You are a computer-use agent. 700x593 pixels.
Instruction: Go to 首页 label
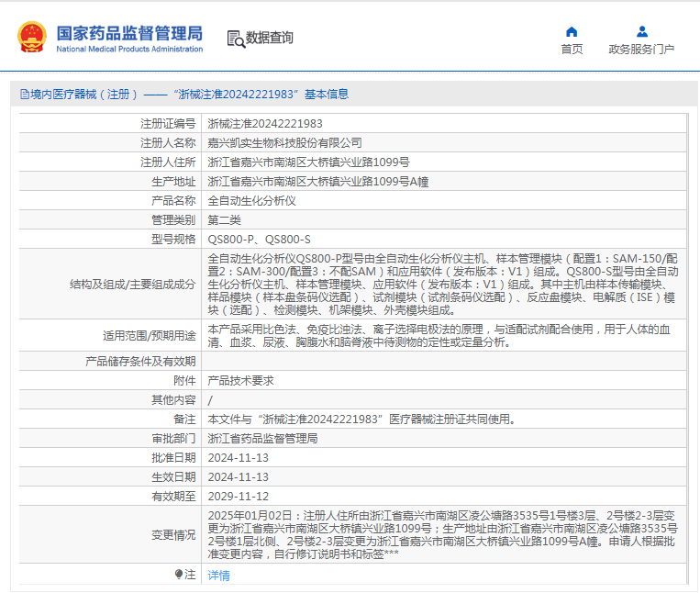(x=572, y=50)
